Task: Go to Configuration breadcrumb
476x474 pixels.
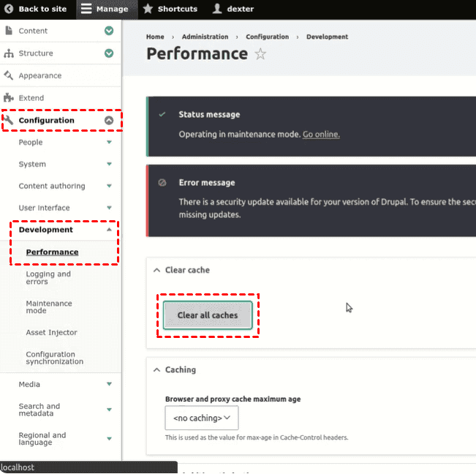Action: pos(267,37)
